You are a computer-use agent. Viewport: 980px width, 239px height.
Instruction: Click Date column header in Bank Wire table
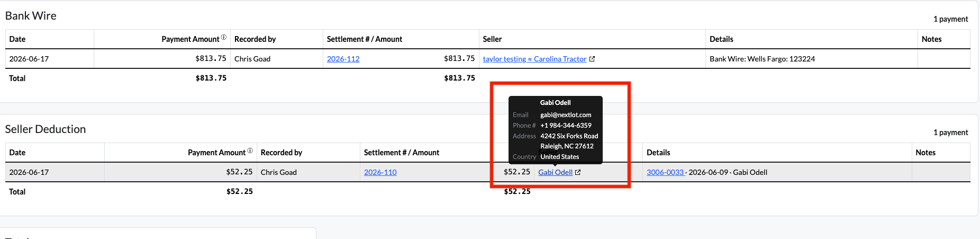(17, 39)
